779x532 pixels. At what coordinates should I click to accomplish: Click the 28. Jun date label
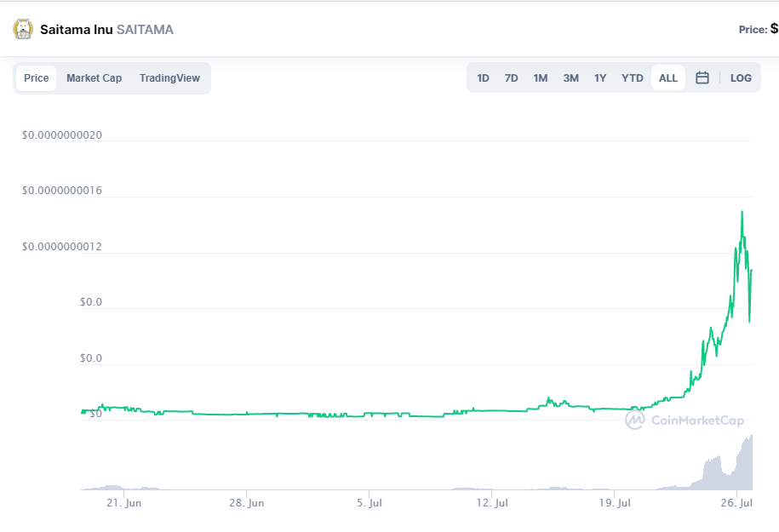point(246,503)
